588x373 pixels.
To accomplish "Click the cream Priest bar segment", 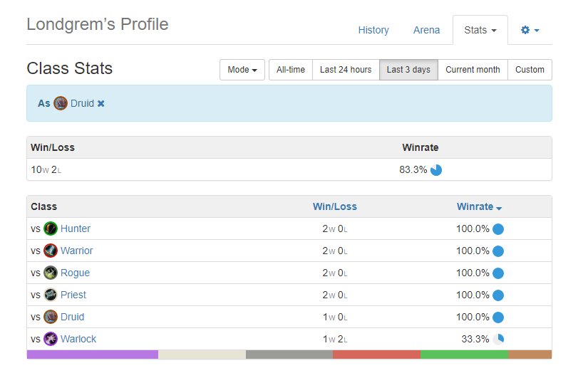I will click(x=202, y=354).
